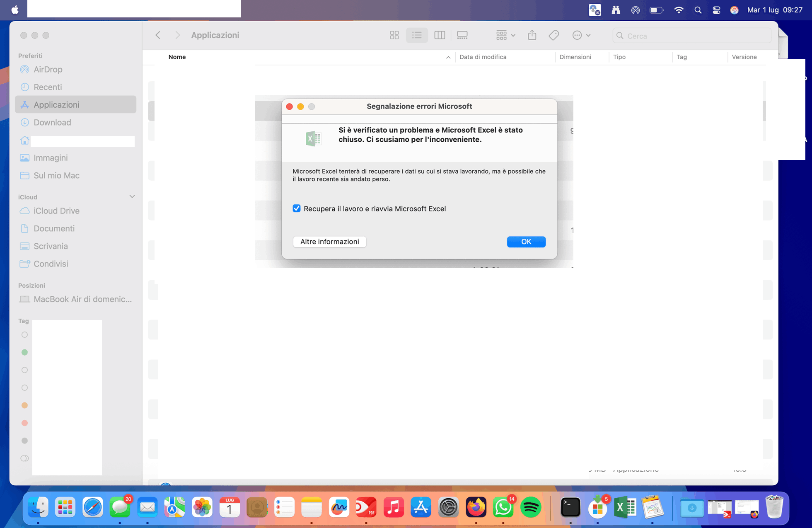812x528 pixels.
Task: Open the App Store in Dock
Action: pyautogui.click(x=421, y=507)
